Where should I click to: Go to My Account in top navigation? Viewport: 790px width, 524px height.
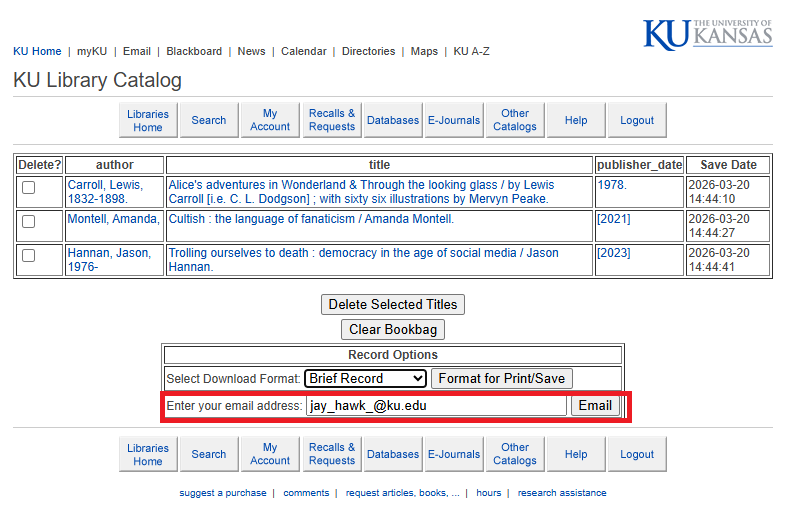(270, 120)
